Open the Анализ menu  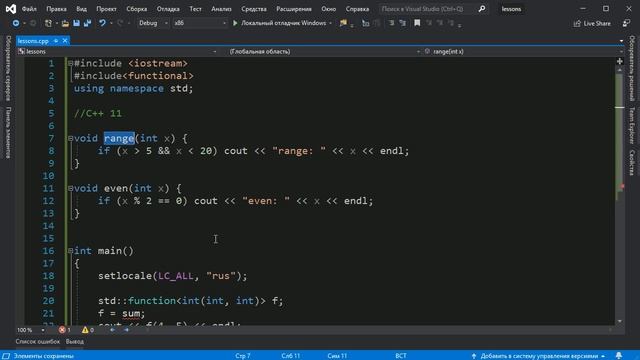(221, 9)
